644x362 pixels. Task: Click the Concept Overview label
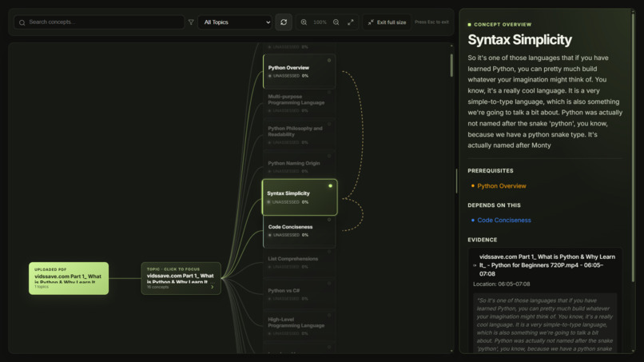503,25
